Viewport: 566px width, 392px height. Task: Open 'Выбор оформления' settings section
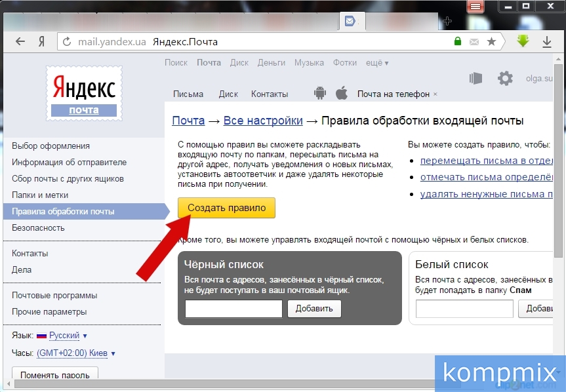pyautogui.click(x=51, y=146)
